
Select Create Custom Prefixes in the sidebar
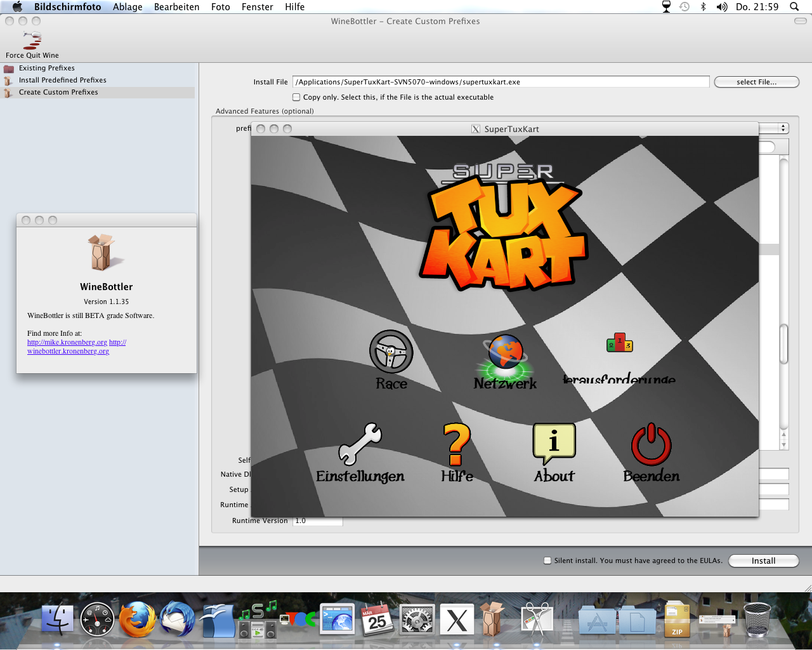pyautogui.click(x=58, y=92)
